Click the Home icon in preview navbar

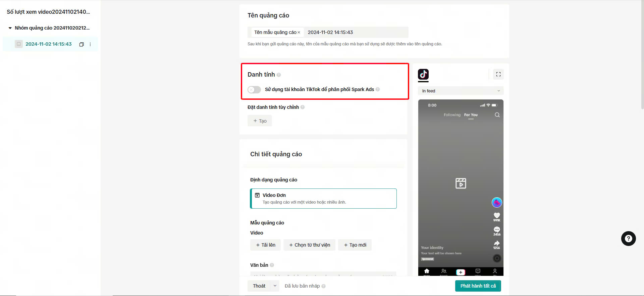tap(427, 271)
